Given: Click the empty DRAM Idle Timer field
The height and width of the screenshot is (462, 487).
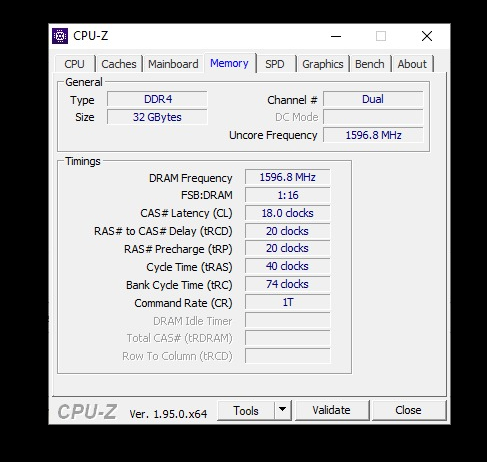Looking at the screenshot, I should point(288,320).
